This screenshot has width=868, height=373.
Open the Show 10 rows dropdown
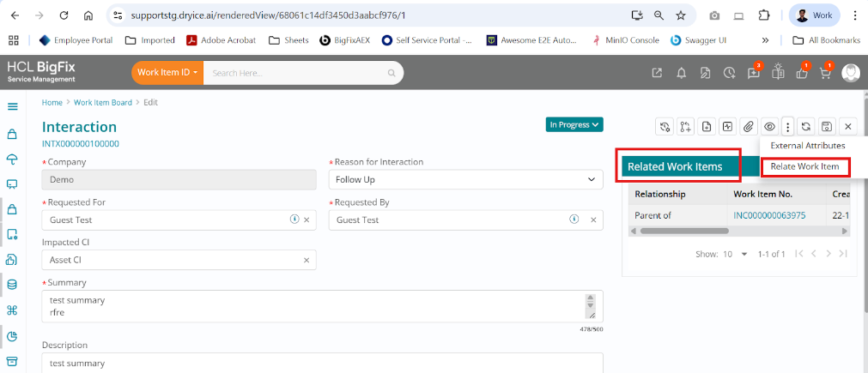coord(735,254)
